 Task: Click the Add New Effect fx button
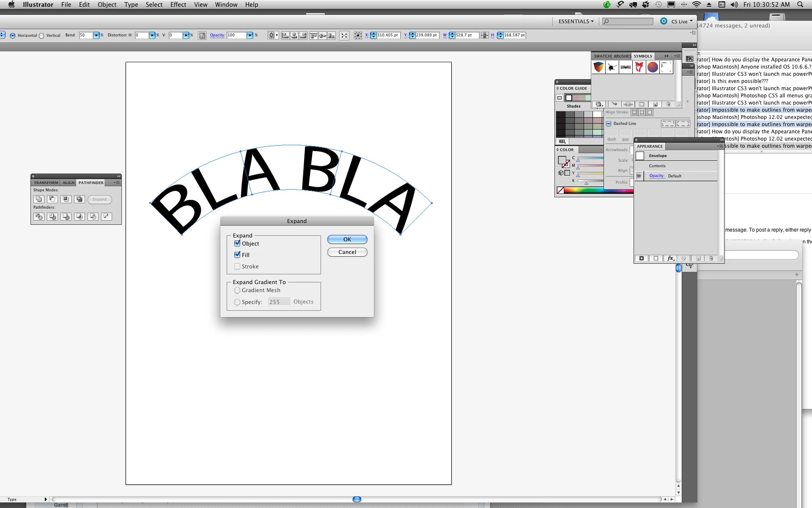click(x=670, y=258)
